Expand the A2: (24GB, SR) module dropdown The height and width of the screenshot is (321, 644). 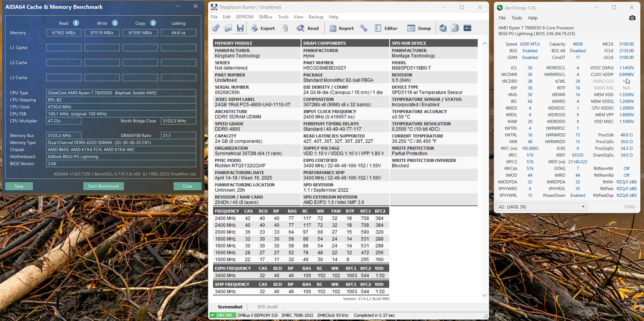541,207
